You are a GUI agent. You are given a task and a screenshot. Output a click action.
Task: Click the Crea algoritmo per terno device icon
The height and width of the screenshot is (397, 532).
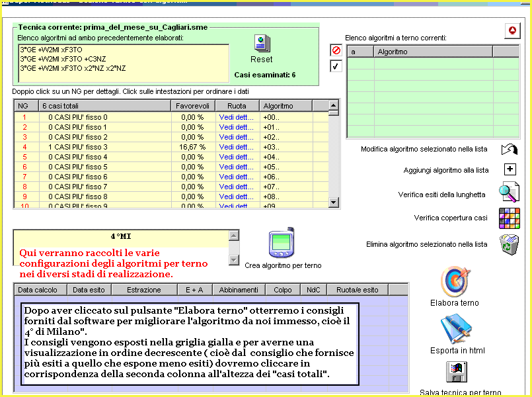coord(282,243)
